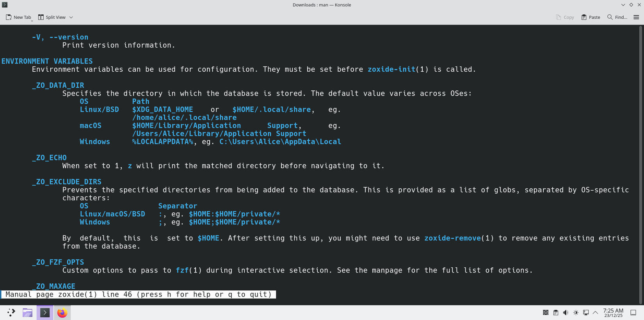Click the Find search button
Screen dimensions: 644x320
tap(617, 17)
